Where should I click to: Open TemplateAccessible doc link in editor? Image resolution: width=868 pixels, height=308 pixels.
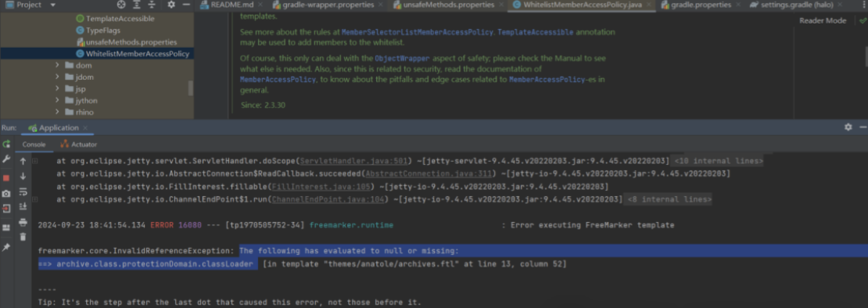[x=536, y=32]
